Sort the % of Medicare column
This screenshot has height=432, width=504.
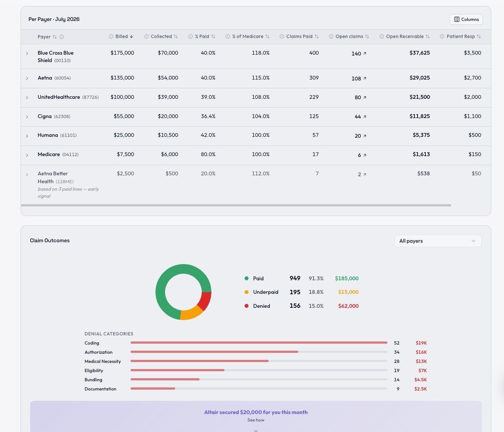267,36
